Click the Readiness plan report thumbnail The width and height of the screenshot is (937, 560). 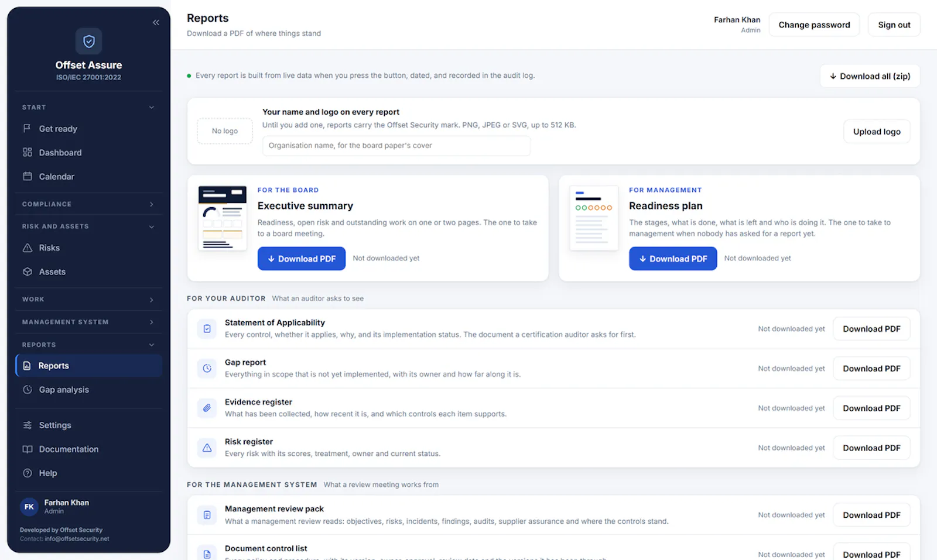coord(594,218)
